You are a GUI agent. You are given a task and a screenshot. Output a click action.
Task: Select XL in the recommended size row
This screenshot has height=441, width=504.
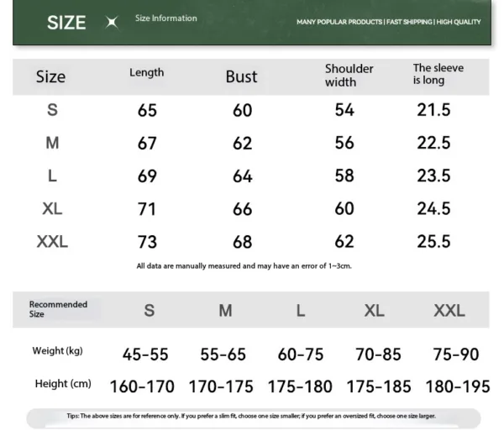click(x=374, y=311)
